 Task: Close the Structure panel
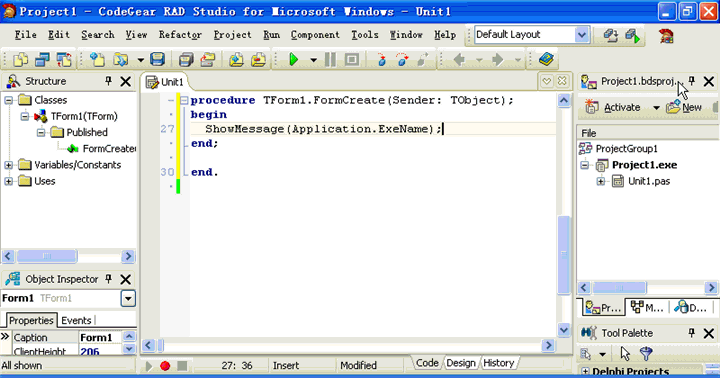click(x=125, y=81)
